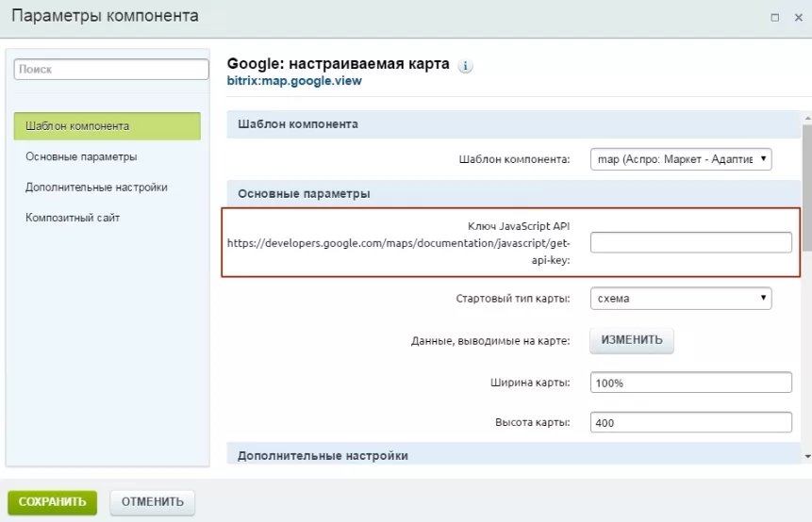Select Композитный сайт sidebar item

tap(73, 218)
